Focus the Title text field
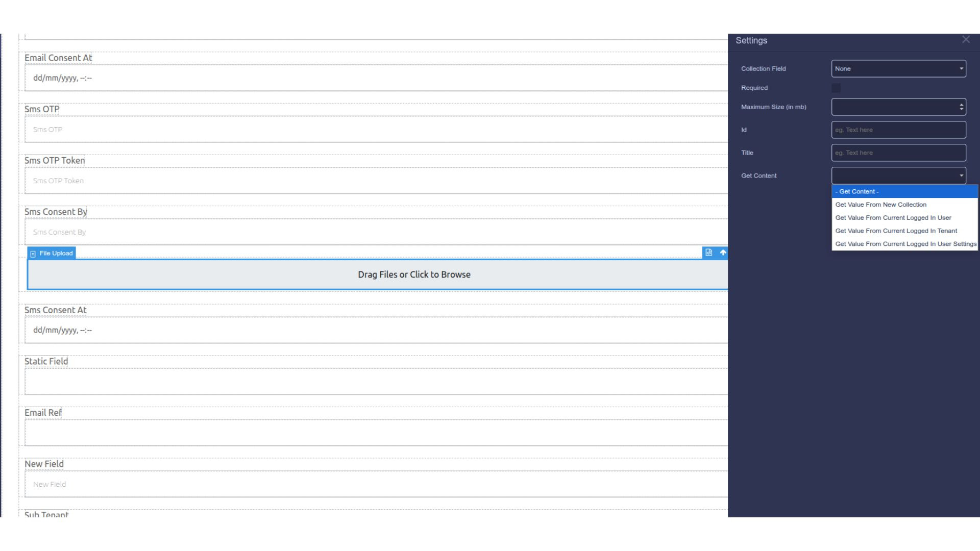 point(898,153)
